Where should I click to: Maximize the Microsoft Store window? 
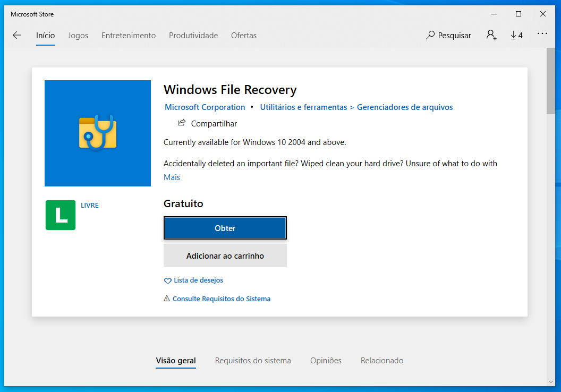518,14
